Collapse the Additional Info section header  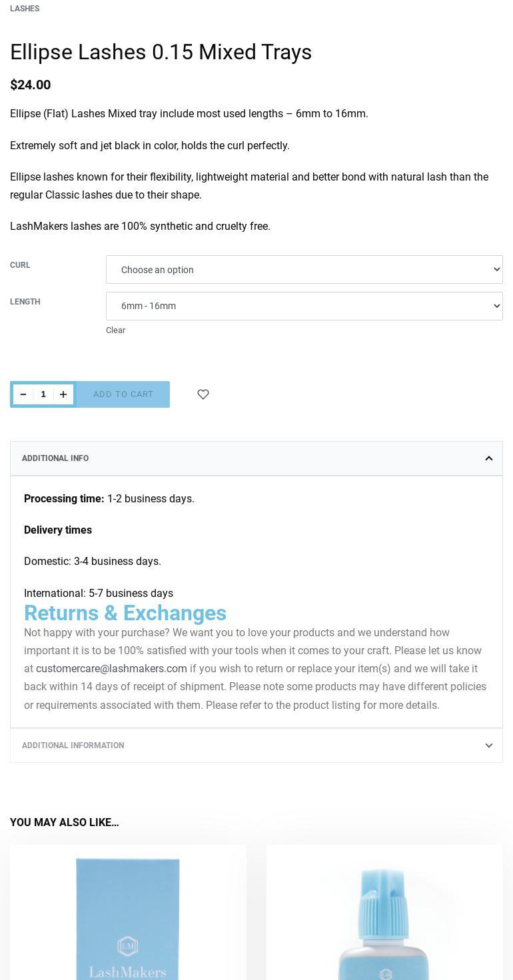[55, 458]
